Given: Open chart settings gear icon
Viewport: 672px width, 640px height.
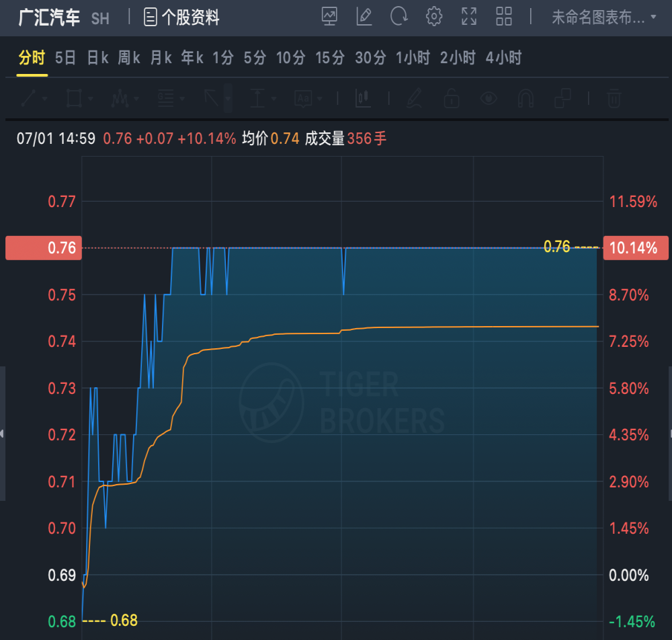Looking at the screenshot, I should point(433,17).
